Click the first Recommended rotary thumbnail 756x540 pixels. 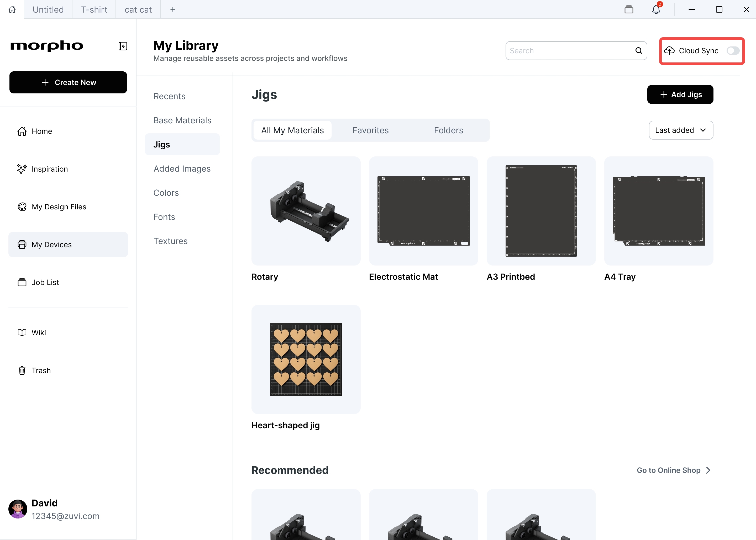pyautogui.click(x=306, y=514)
